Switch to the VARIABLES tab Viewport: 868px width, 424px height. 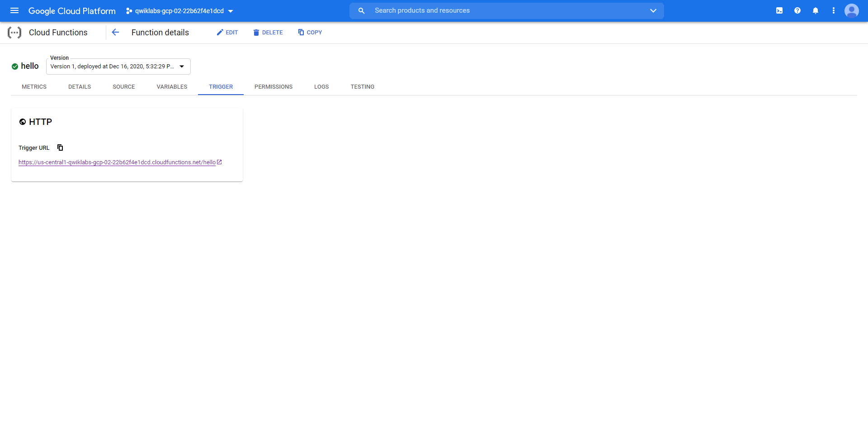[172, 87]
